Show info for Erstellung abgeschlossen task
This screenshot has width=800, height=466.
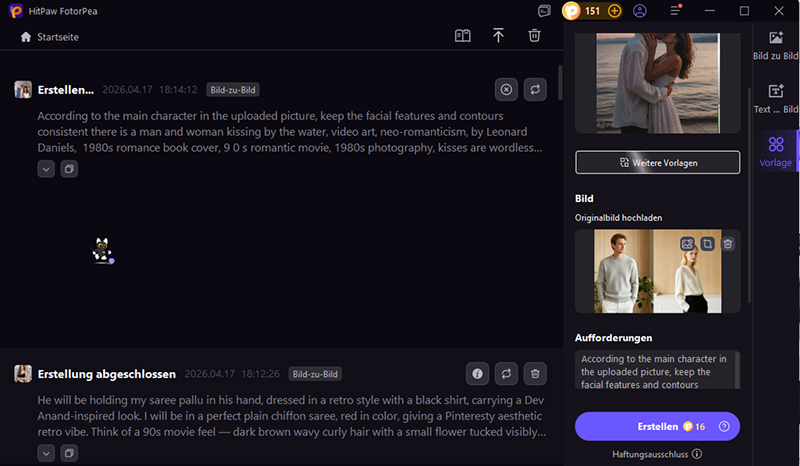tap(478, 374)
